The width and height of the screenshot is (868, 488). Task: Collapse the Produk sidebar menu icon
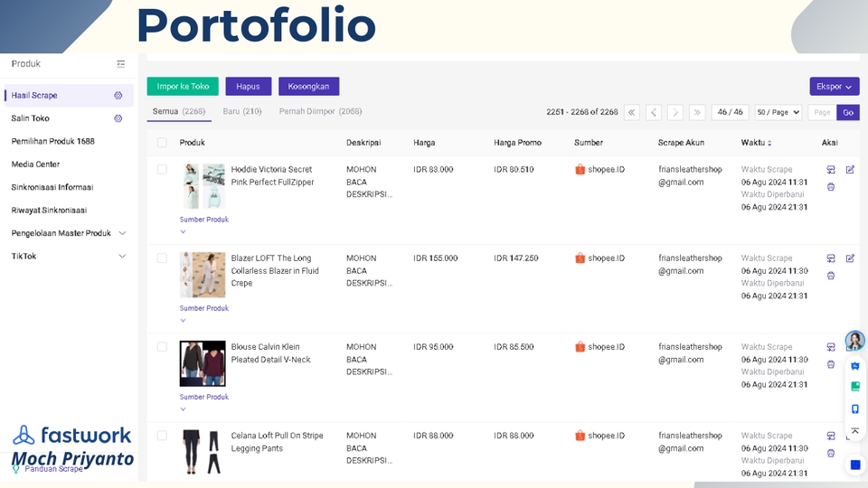coord(120,64)
